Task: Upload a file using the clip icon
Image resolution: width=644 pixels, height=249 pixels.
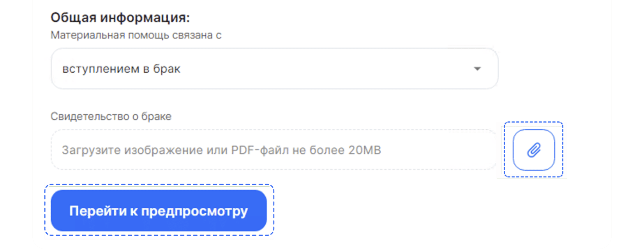Action: (x=534, y=150)
